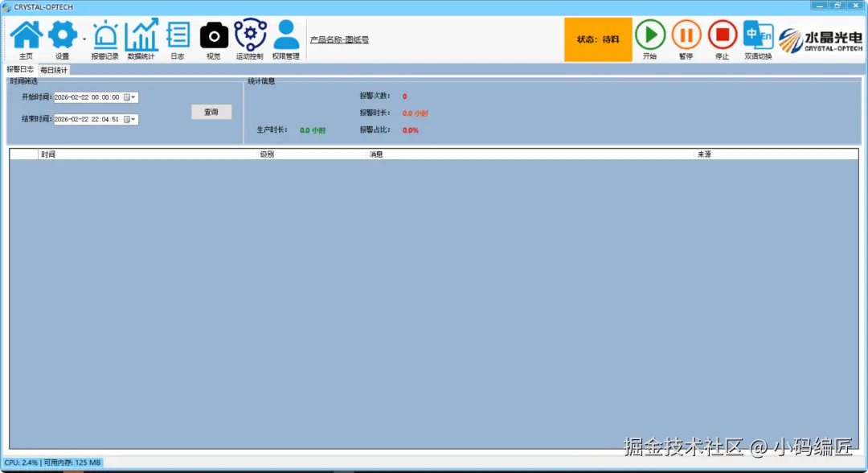Switch to the 报警日志 tab
Image resolution: width=868 pixels, height=473 pixels.
click(x=20, y=69)
